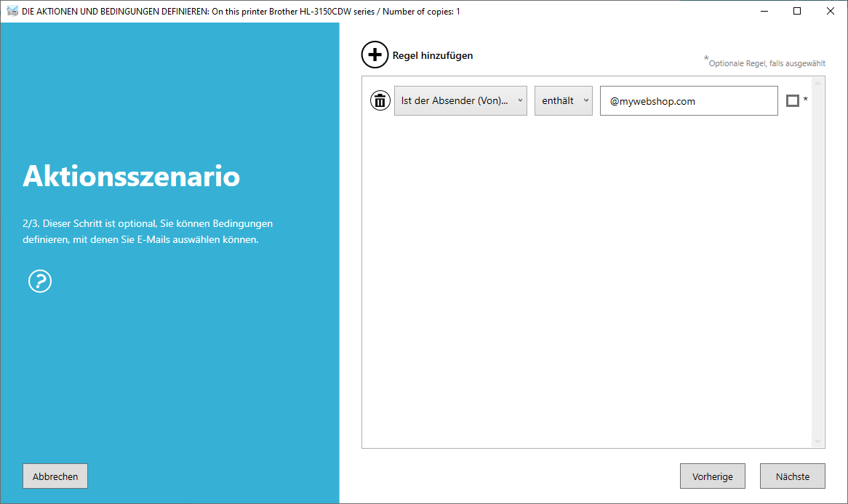Delete the sender rule with trash icon
Image resolution: width=848 pixels, height=504 pixels.
[x=380, y=100]
